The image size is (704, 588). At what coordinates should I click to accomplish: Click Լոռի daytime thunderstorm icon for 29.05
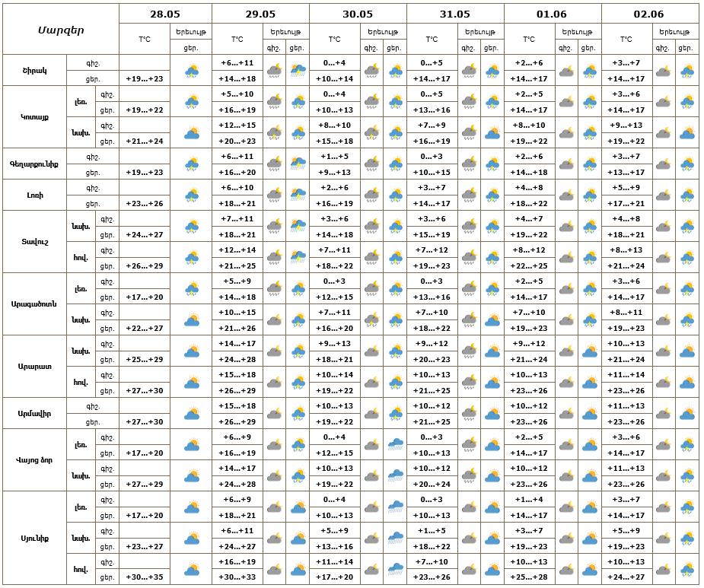[298, 195]
